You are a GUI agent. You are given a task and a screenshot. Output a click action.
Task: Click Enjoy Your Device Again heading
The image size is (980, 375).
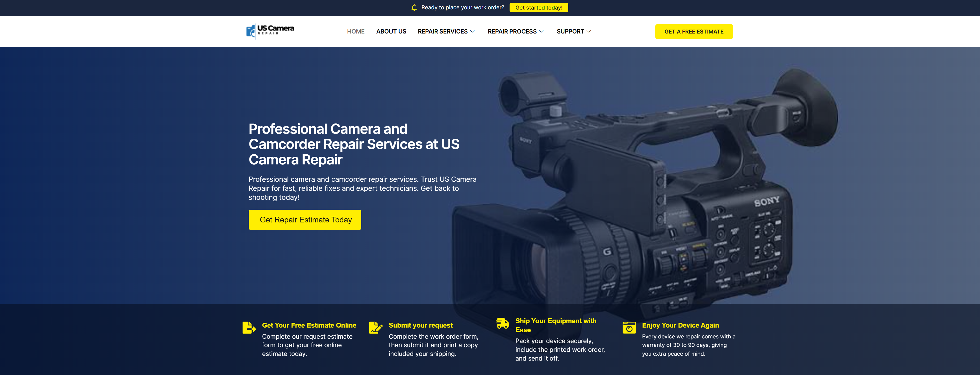pos(680,325)
